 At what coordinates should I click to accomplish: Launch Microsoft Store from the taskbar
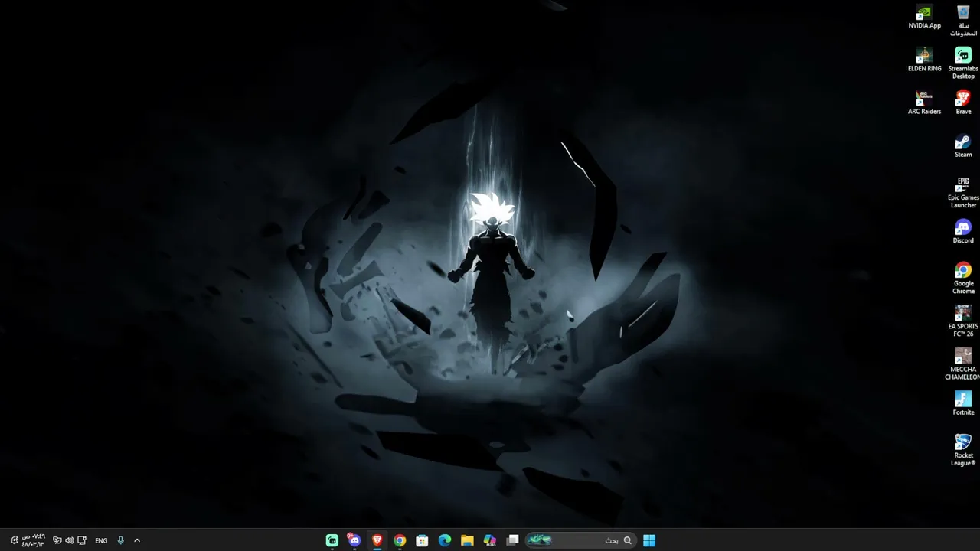coord(422,540)
